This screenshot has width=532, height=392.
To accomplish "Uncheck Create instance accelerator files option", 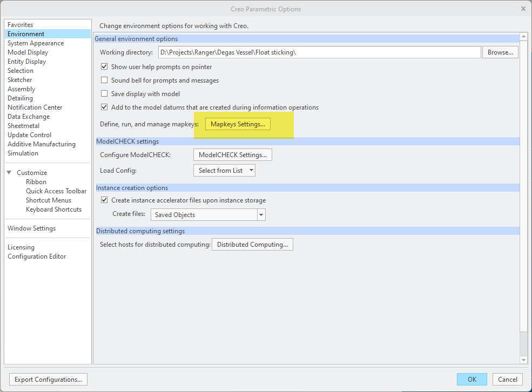I will pyautogui.click(x=104, y=200).
